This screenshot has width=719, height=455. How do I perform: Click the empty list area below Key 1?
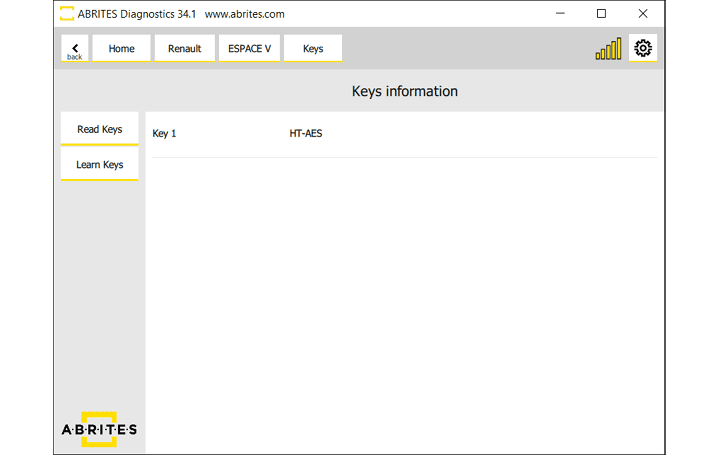(x=404, y=300)
